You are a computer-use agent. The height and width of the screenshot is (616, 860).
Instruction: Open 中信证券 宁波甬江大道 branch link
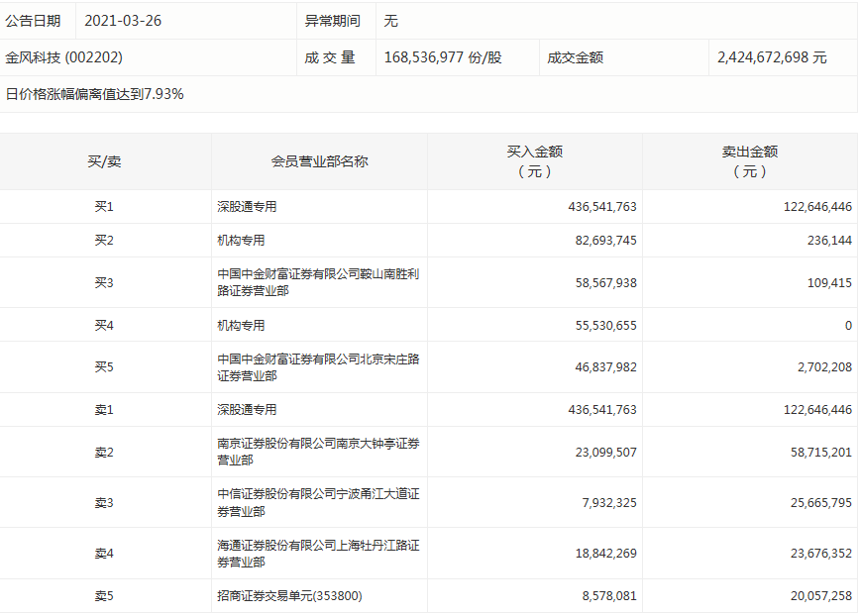(318, 502)
